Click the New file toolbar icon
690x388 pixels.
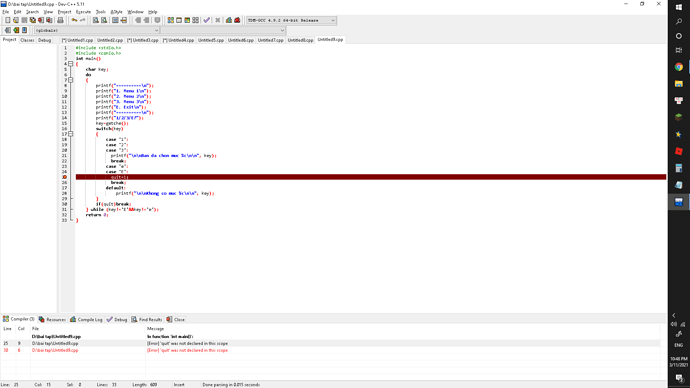coord(7,20)
